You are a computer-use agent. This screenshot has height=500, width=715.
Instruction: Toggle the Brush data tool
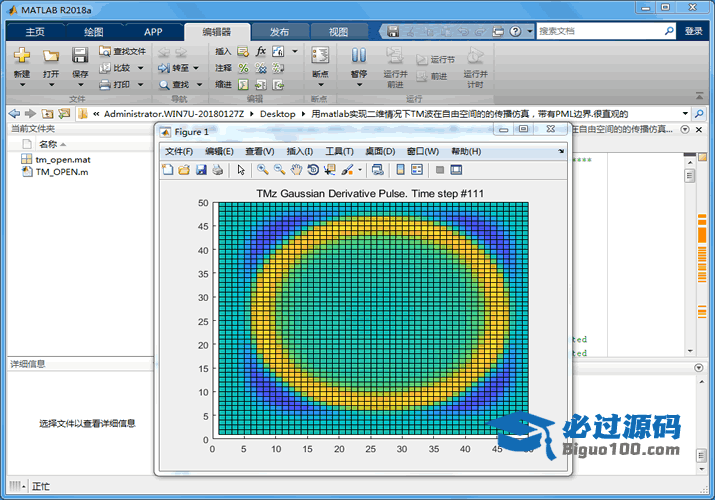tap(347, 170)
